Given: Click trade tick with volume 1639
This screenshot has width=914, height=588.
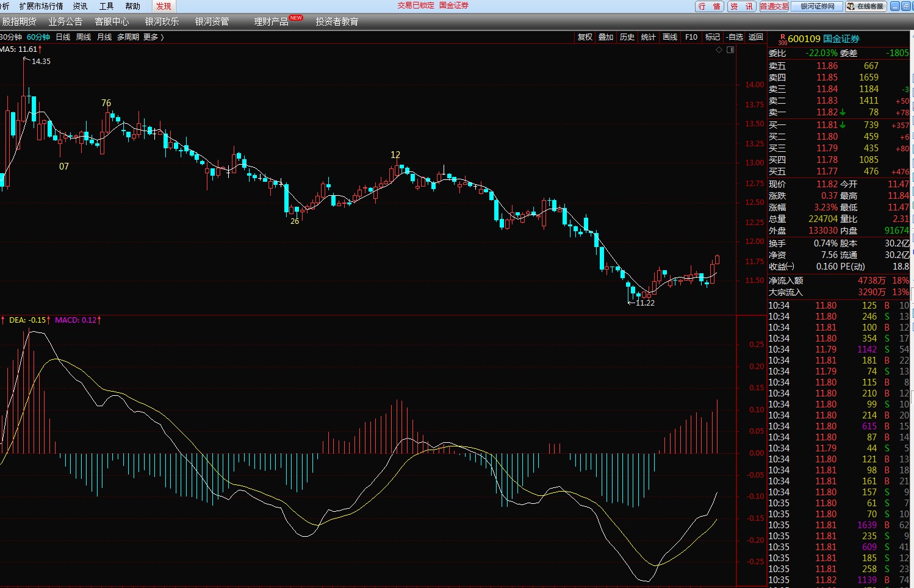Looking at the screenshot, I should click(x=838, y=525).
